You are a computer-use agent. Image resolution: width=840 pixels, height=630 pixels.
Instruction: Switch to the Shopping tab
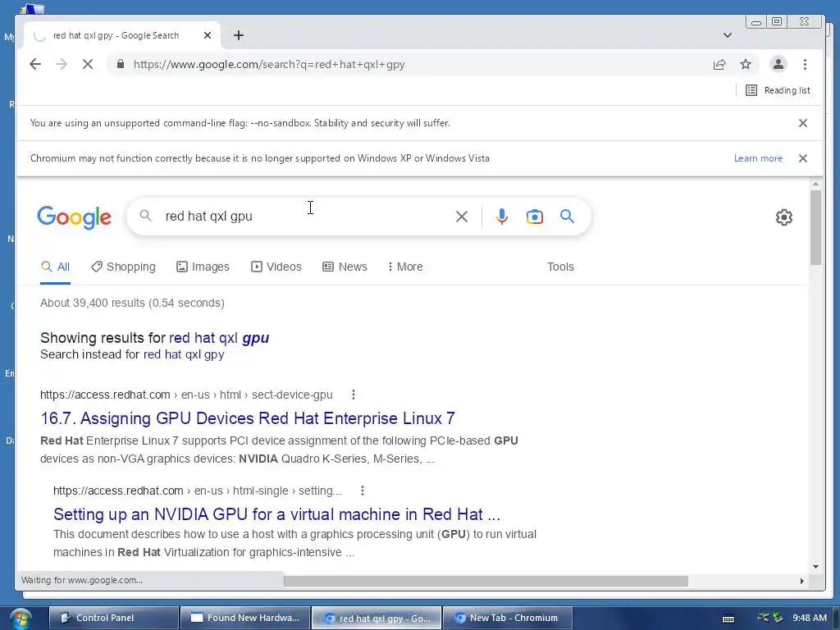(x=123, y=267)
